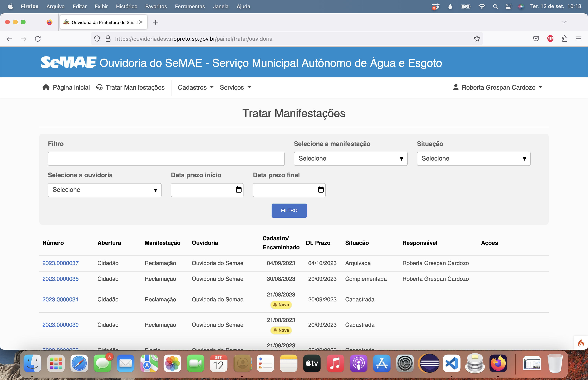Screen dimensions: 588x380
Task: Open the Selecione a ouvidoria dropdown
Action: pos(105,190)
